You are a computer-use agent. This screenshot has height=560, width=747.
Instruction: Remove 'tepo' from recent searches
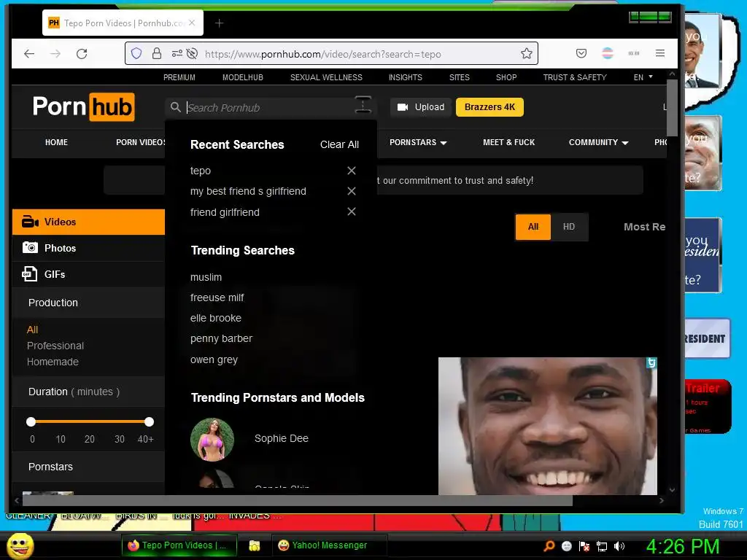pyautogui.click(x=352, y=171)
